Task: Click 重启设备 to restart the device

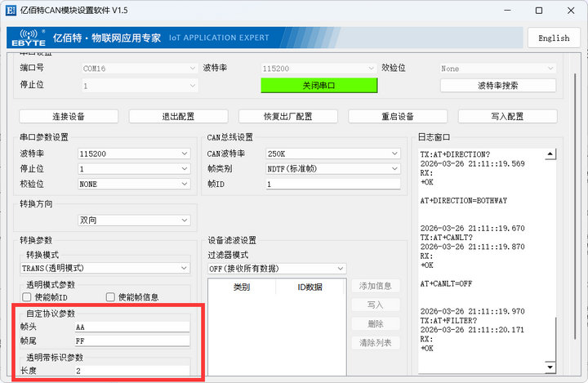Action: point(398,116)
